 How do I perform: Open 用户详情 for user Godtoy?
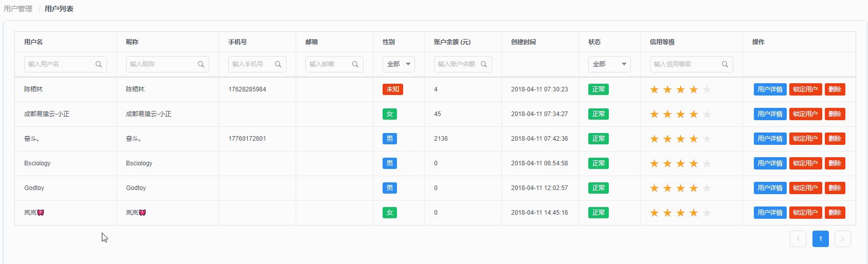[x=770, y=188]
